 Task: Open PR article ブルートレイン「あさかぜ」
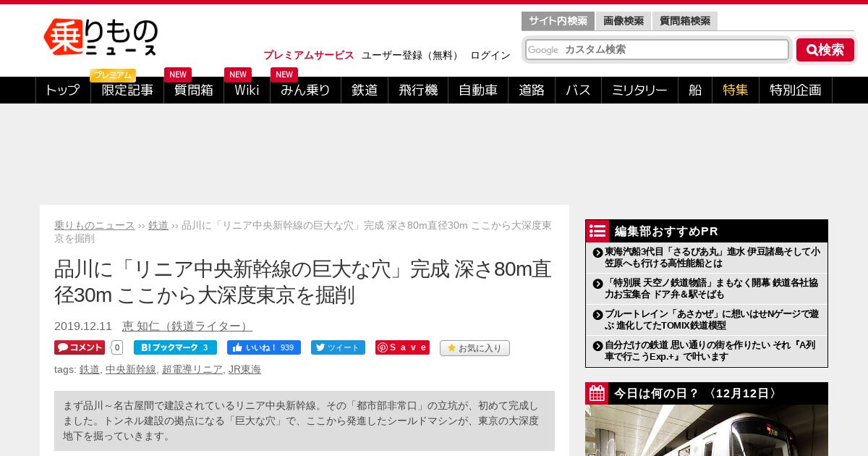[712, 320]
